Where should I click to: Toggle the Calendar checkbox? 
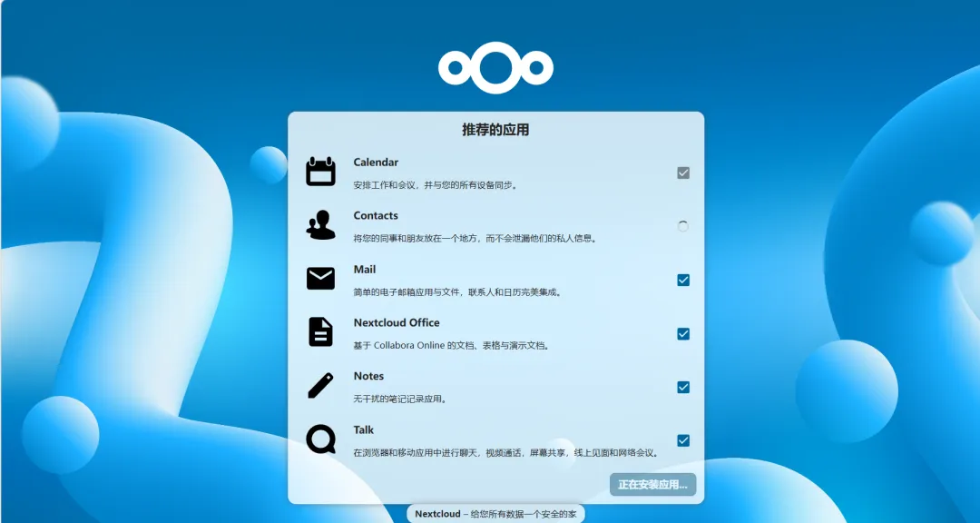pos(683,173)
